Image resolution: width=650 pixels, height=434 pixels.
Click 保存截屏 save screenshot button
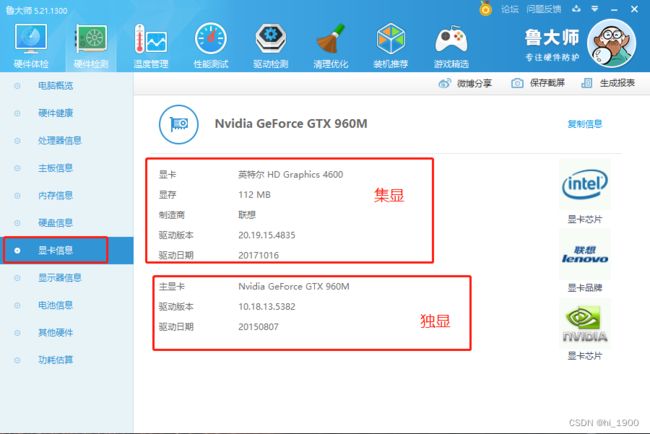coord(547,83)
